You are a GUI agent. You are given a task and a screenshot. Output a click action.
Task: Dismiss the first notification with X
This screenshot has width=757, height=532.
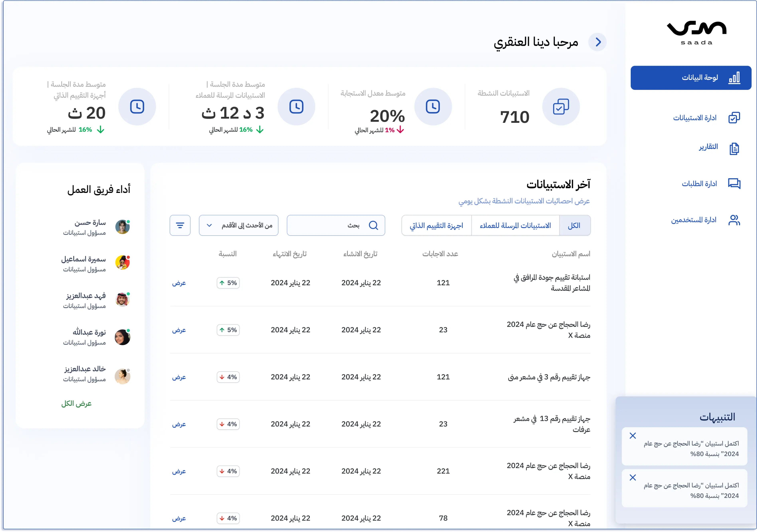(633, 436)
